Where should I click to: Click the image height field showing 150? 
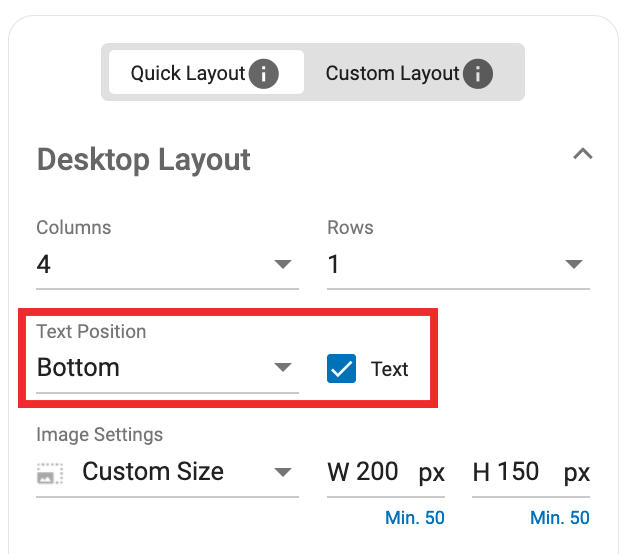point(519,472)
